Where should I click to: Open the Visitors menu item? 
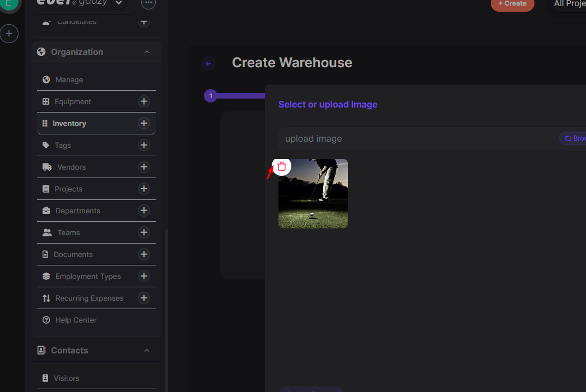(x=96, y=378)
